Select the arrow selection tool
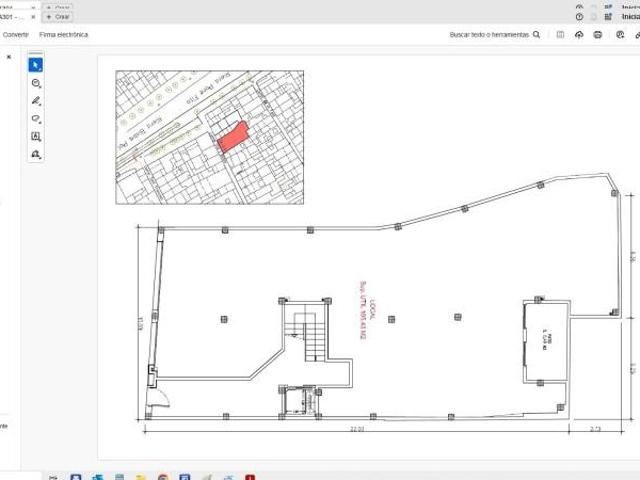The width and height of the screenshot is (640, 480). (36, 65)
